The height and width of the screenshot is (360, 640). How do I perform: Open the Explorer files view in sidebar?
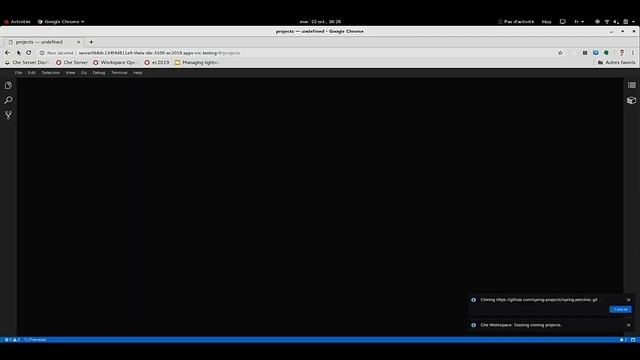pos(8,85)
